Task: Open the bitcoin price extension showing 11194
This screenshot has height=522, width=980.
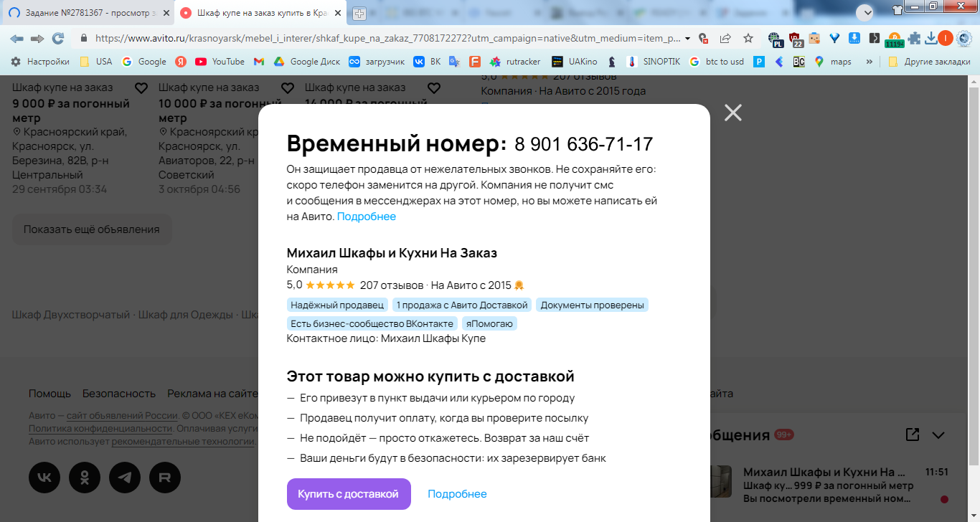Action: point(894,39)
